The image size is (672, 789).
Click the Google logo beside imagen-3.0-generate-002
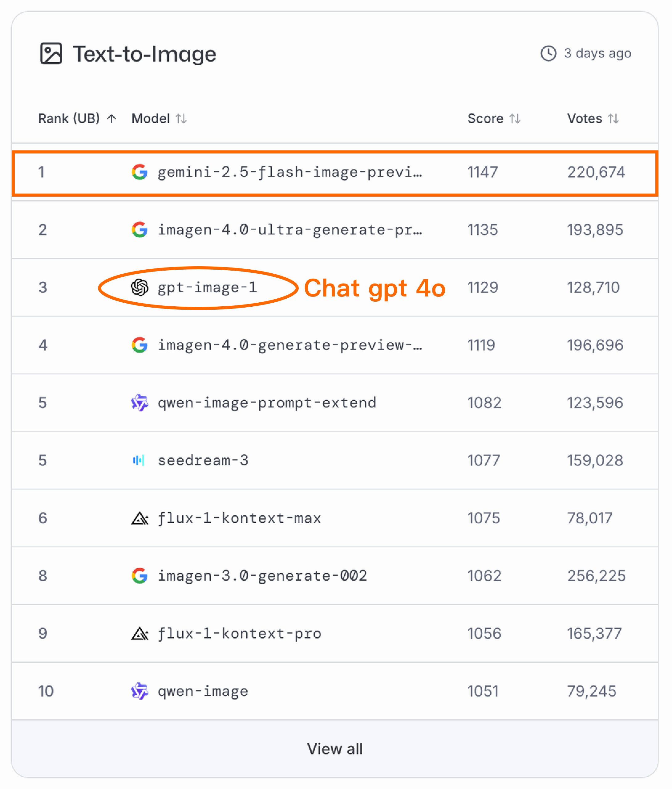140,576
